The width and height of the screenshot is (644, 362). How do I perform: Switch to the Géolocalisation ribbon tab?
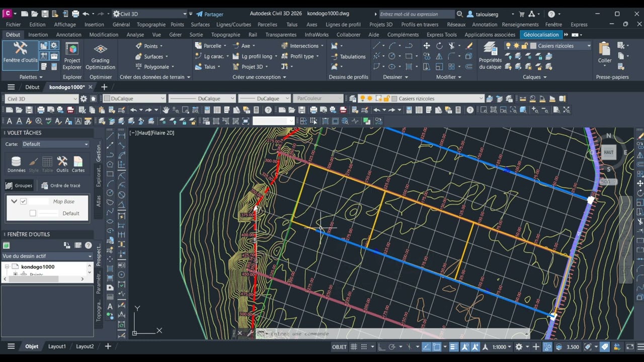coord(541,35)
